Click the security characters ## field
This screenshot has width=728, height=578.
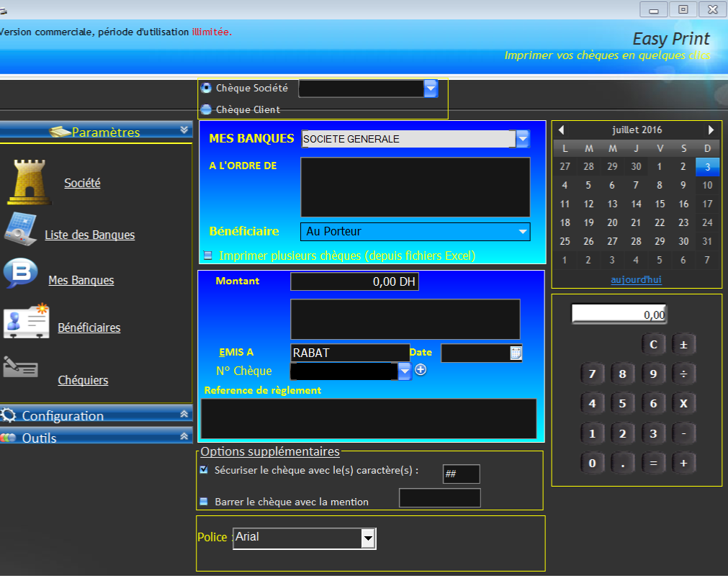click(x=462, y=474)
